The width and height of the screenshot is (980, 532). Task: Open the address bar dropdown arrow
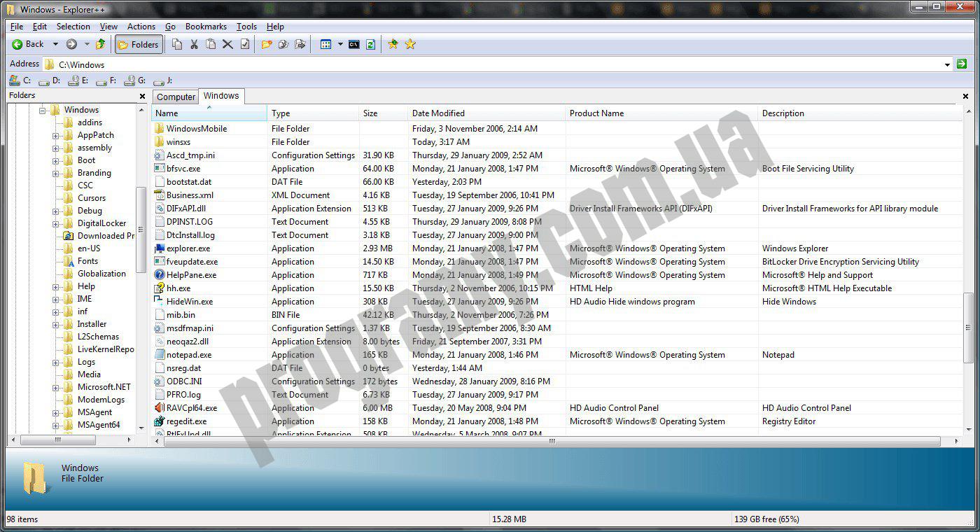click(947, 64)
